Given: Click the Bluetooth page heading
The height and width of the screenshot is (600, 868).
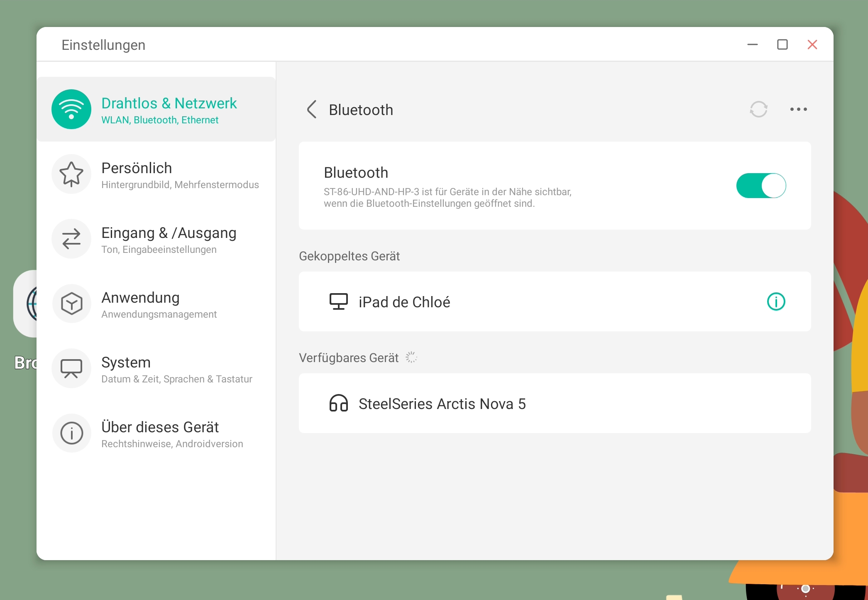Looking at the screenshot, I should tap(361, 110).
